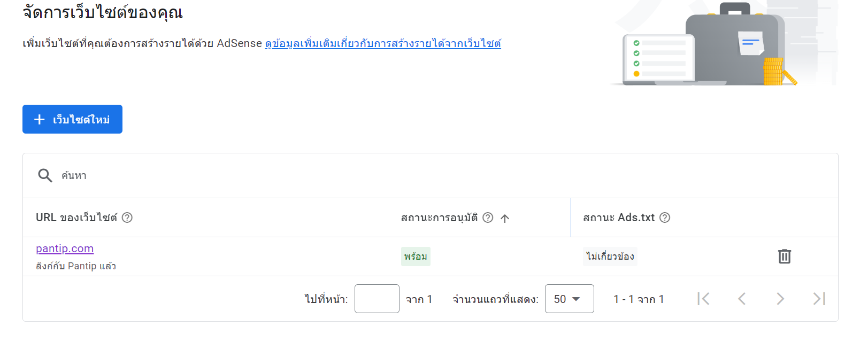Expand the rows-per-page dropdown showing 50

569,299
